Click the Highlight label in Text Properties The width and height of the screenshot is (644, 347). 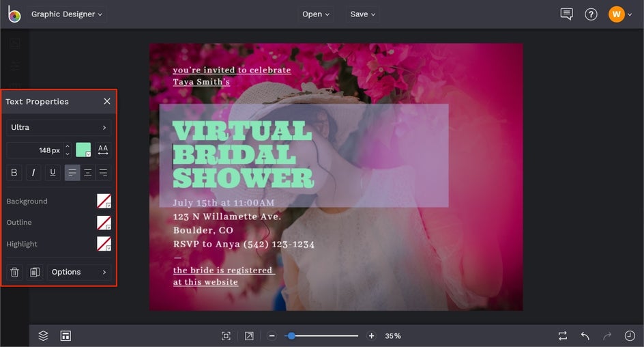[x=22, y=244]
